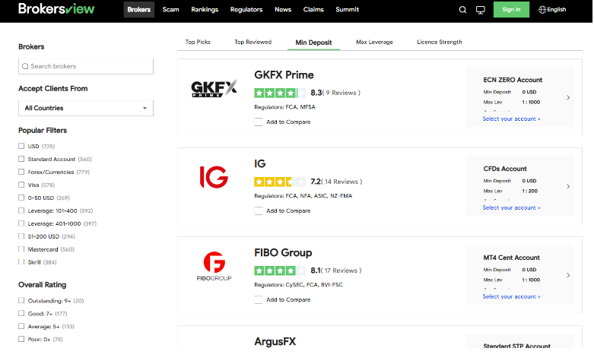
Task: Click the BrokersView logo
Action: [56, 8]
